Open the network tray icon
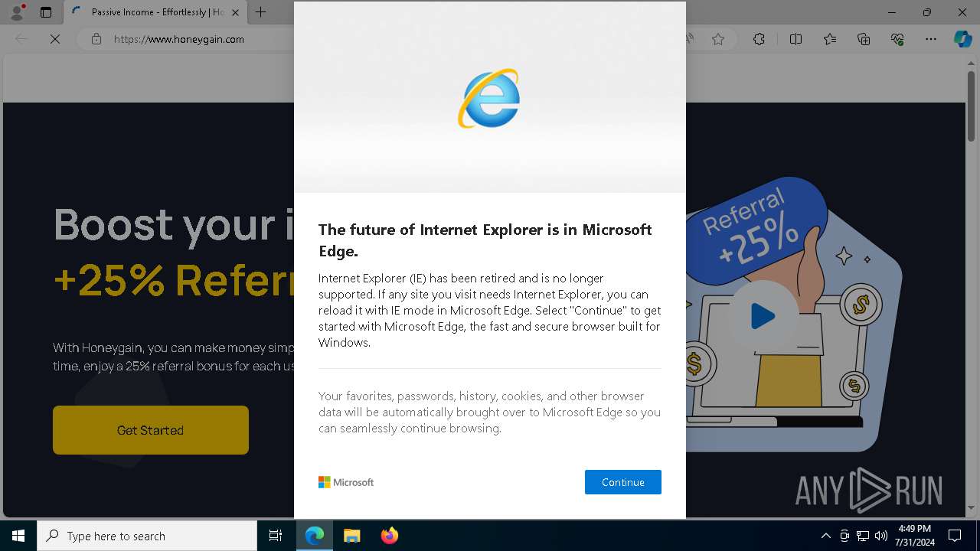 pyautogui.click(x=863, y=536)
